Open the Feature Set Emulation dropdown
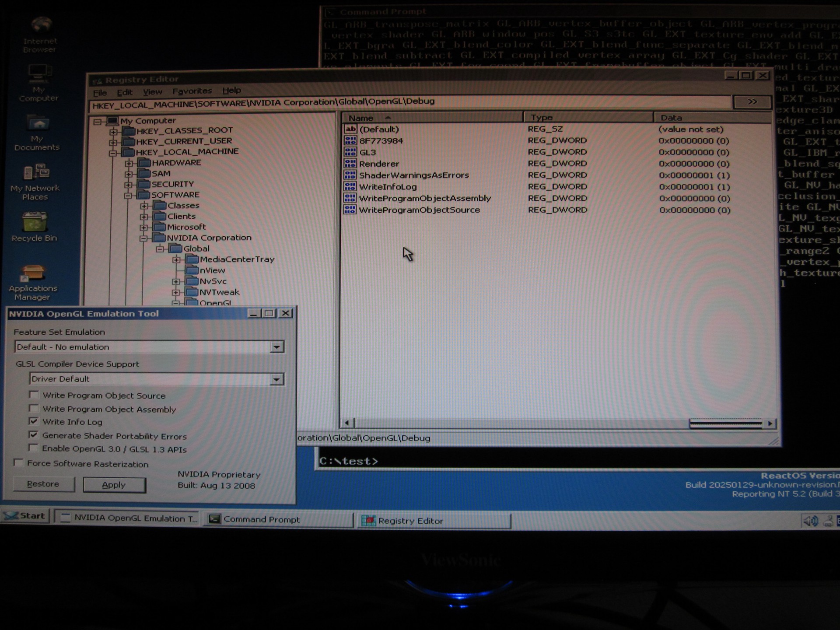 (x=276, y=347)
